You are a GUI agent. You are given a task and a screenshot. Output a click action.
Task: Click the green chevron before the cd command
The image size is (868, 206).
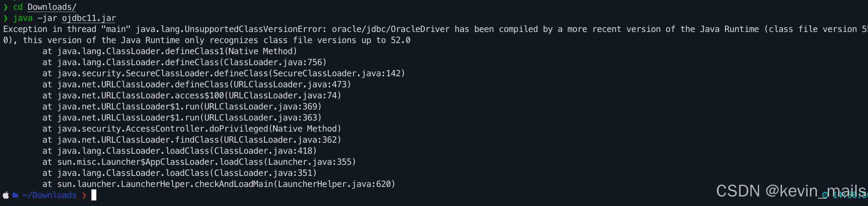pyautogui.click(x=6, y=7)
